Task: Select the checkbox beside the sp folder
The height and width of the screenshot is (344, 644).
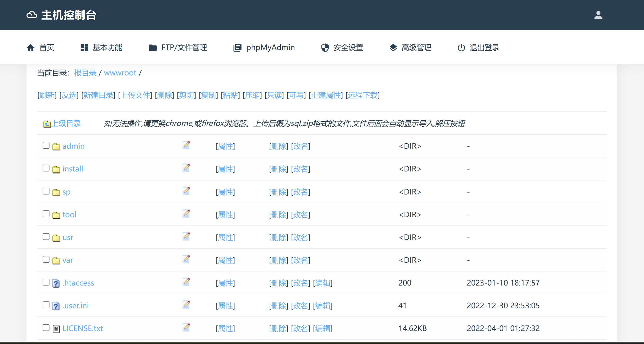Action: (46, 191)
